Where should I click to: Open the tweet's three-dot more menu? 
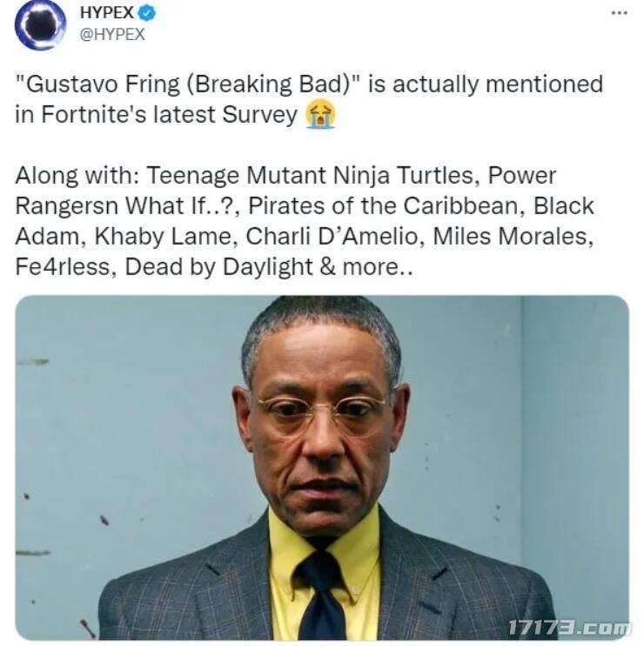619,14
